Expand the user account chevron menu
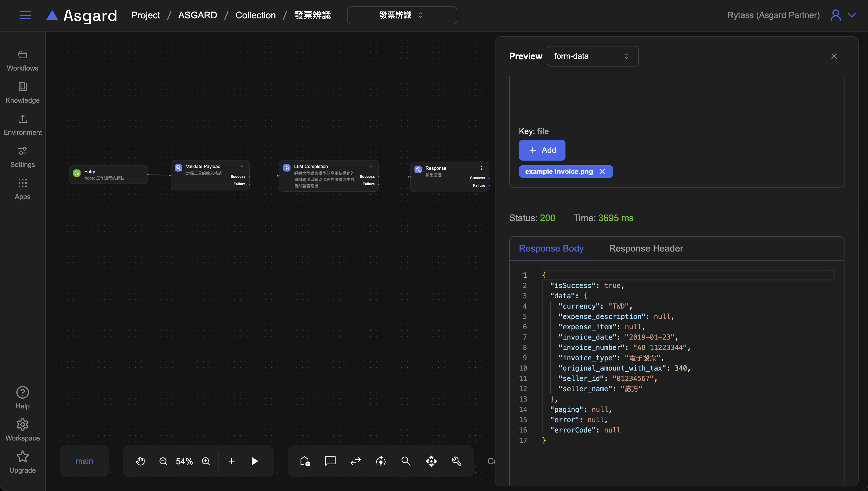The height and width of the screenshot is (491, 868). pos(852,15)
